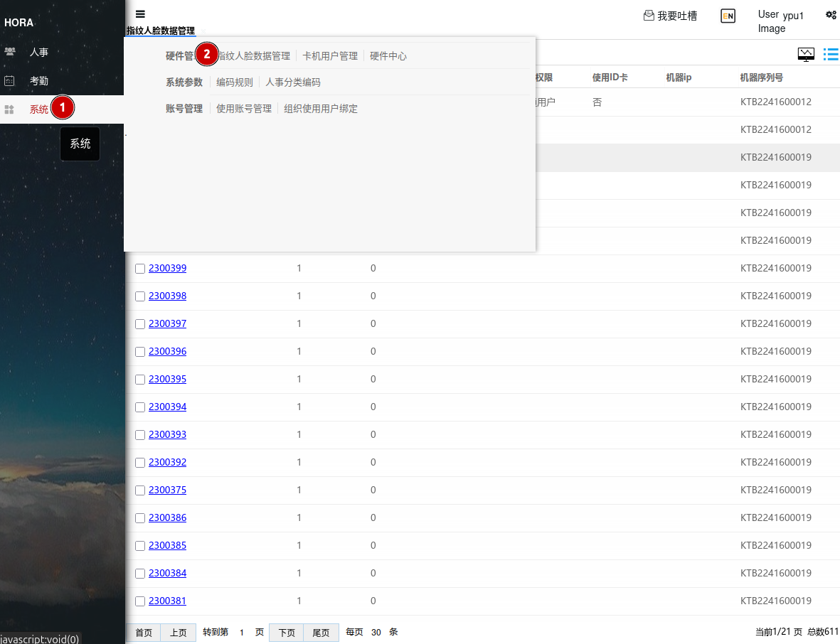This screenshot has height=644, width=840.
Task: Click the monitor chart view icon
Action: pos(806,55)
